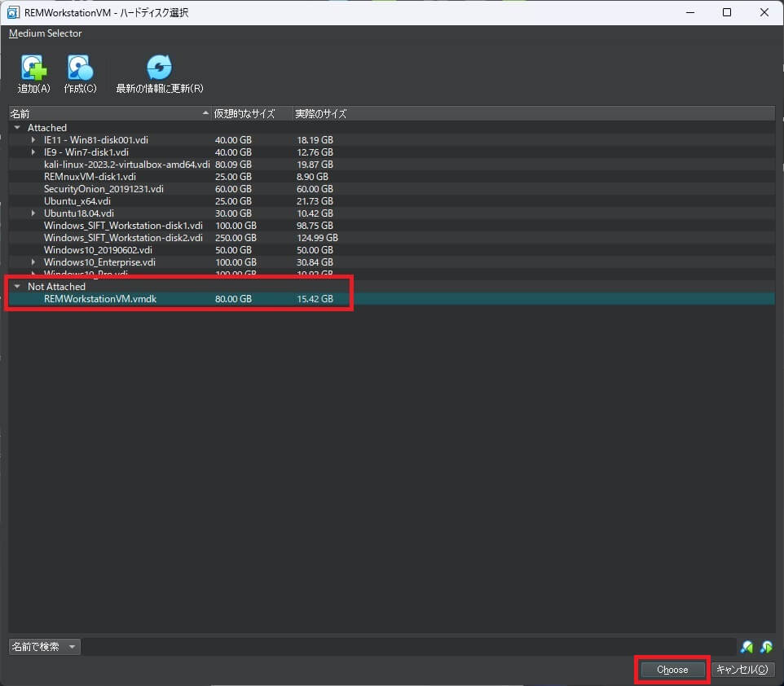Sort by the 仮想的なサイズ column header
Viewport: 784px width, 686px height.
252,114
